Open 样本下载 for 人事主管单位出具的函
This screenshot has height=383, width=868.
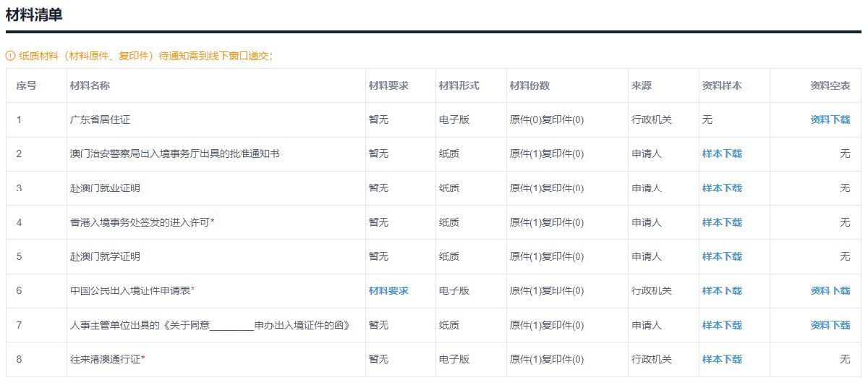pyautogui.click(x=722, y=325)
